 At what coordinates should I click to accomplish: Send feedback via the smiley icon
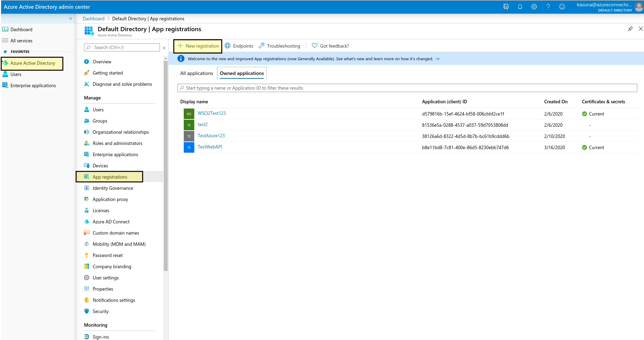pos(562,7)
